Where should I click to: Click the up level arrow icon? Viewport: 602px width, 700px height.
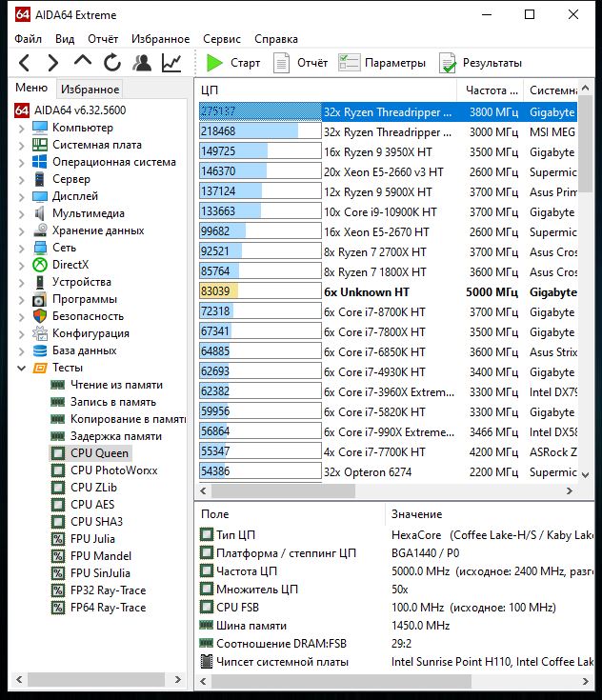tap(83, 61)
